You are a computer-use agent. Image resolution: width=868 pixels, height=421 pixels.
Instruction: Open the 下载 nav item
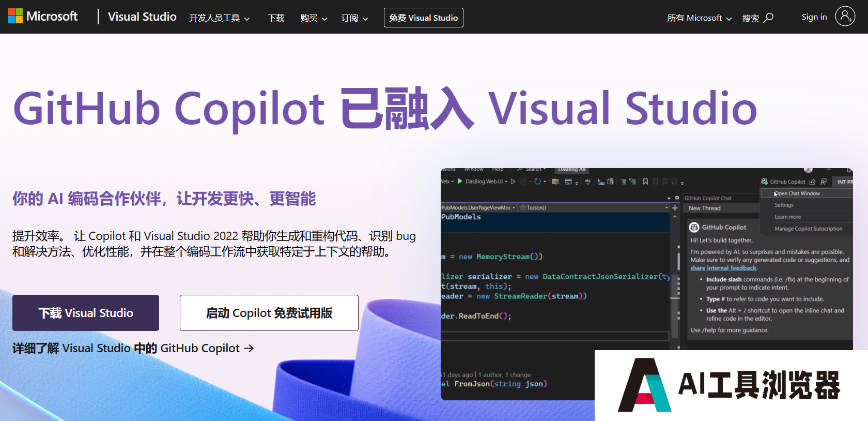(276, 18)
